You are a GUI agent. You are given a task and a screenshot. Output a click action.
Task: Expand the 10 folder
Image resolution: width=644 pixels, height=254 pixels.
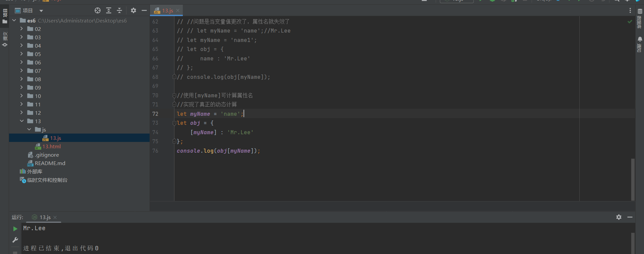[x=21, y=96]
